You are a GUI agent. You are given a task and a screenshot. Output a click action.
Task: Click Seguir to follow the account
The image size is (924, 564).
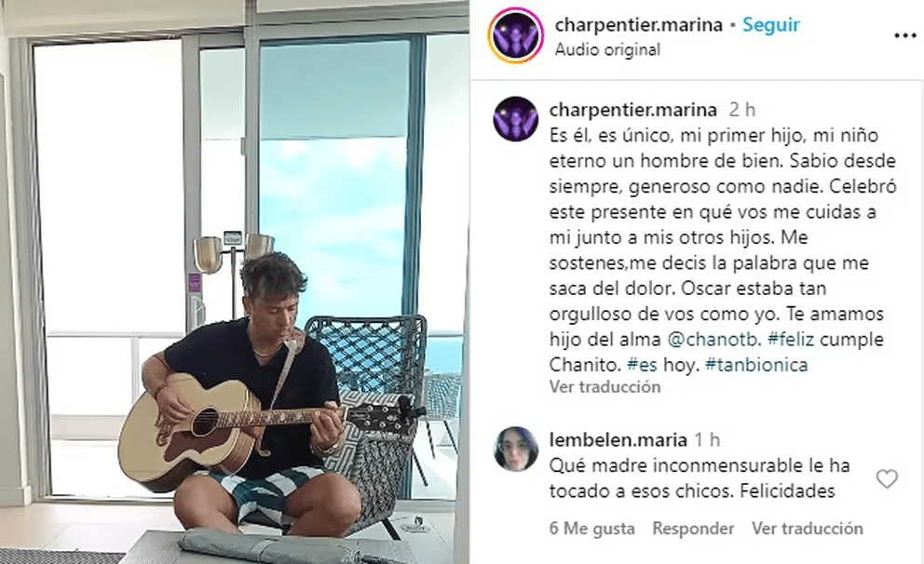[771, 25]
